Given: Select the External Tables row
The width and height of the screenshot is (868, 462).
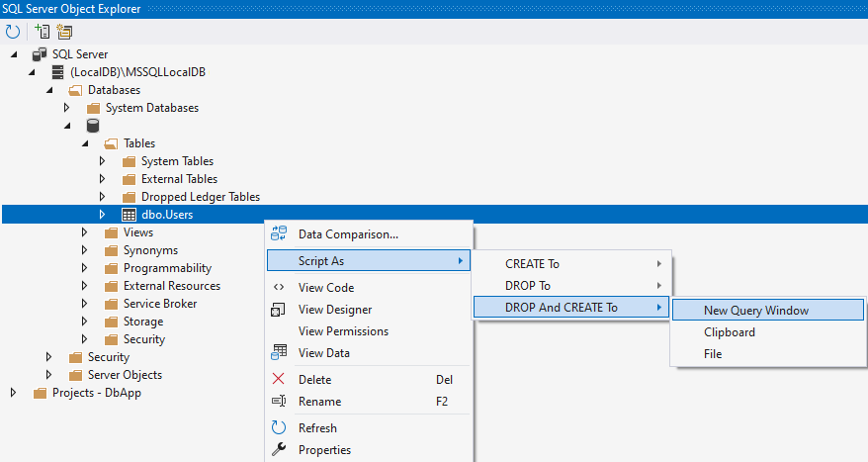Looking at the screenshot, I should coord(179,179).
